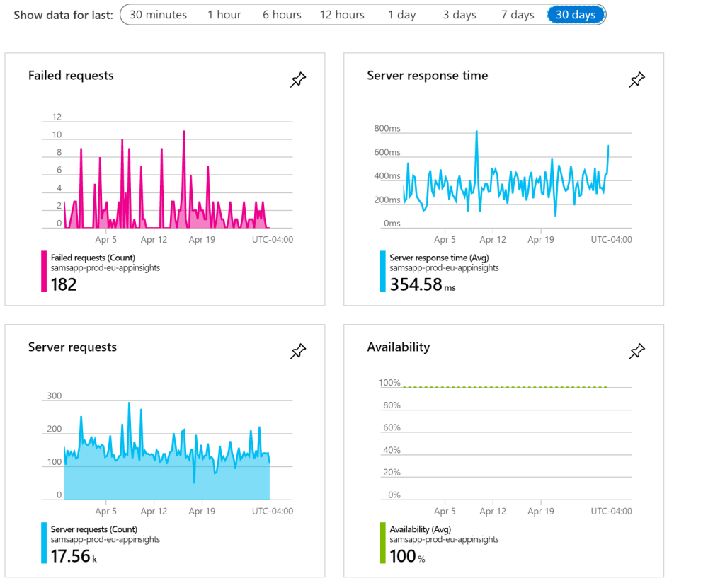
Task: Pin the Failed requests chart
Action: pyautogui.click(x=298, y=81)
